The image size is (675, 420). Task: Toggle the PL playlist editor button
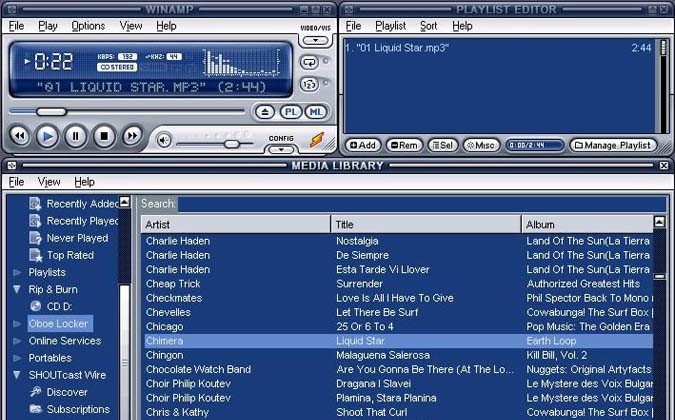pos(291,112)
